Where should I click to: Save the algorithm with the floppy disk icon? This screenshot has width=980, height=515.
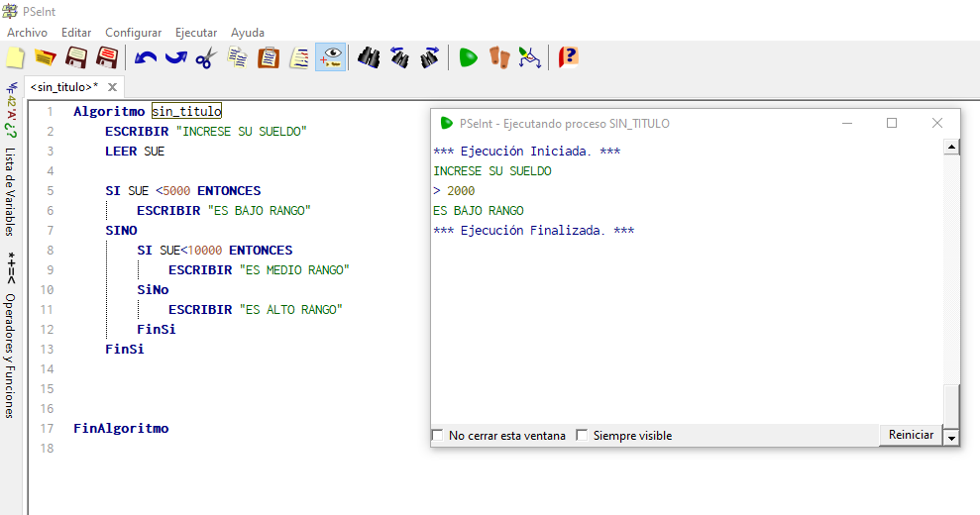(x=76, y=58)
